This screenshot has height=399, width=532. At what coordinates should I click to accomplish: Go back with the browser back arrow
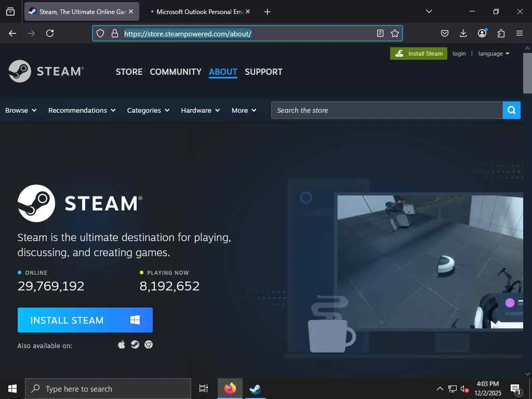click(12, 33)
